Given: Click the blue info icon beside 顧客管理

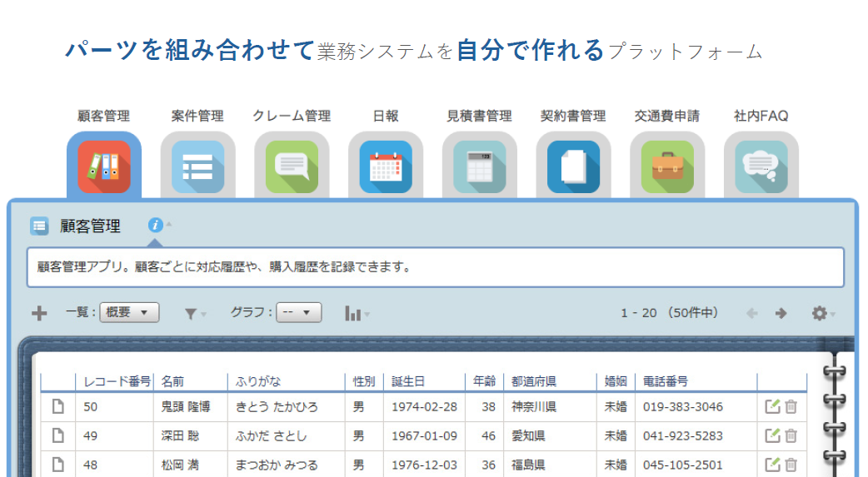Looking at the screenshot, I should click(155, 226).
